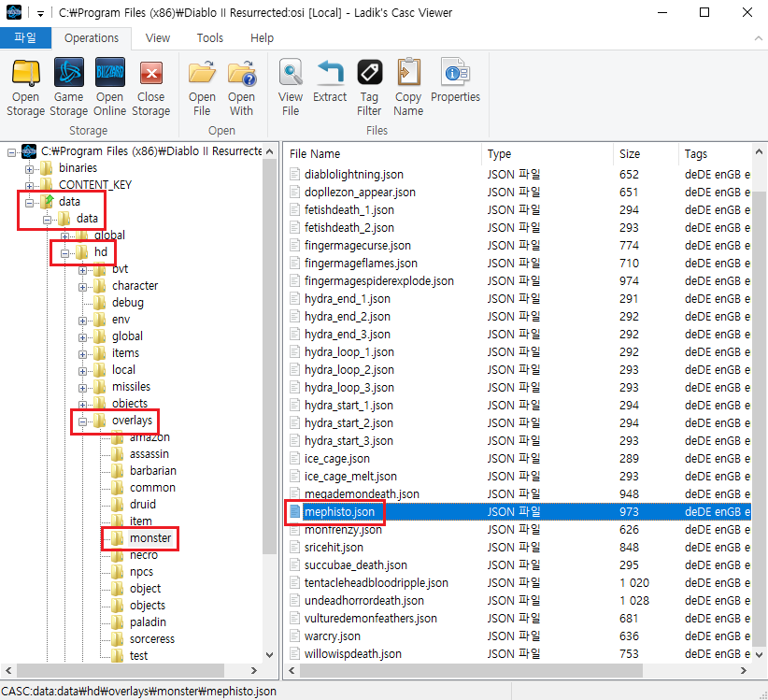Select the druid folder in tree
768x700 pixels.
click(x=143, y=504)
